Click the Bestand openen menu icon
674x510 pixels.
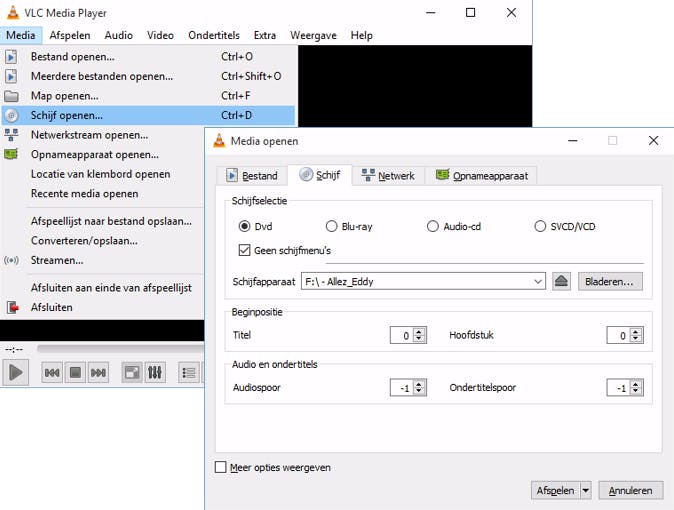pos(12,57)
